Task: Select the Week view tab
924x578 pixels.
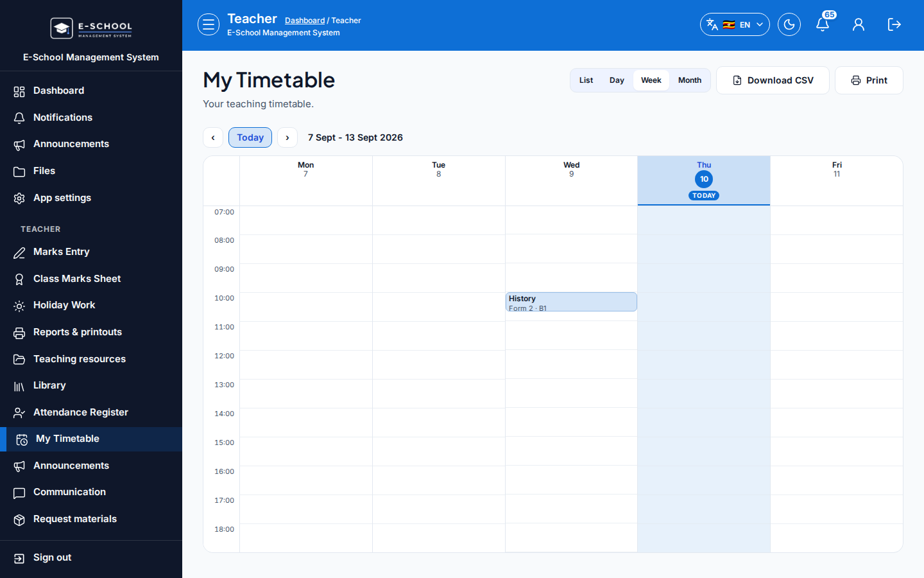Action: point(651,80)
